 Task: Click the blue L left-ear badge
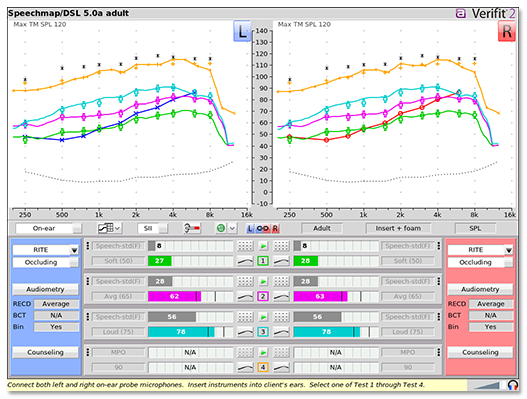click(242, 31)
